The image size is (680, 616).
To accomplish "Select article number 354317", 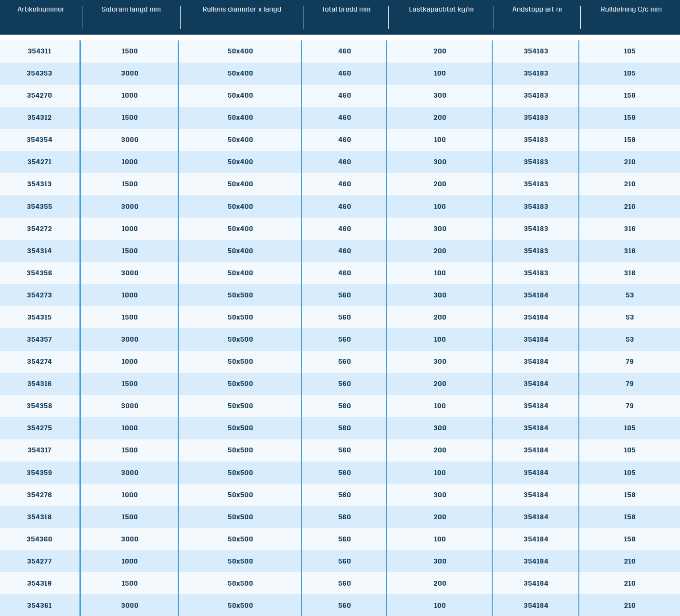I will pos(39,450).
